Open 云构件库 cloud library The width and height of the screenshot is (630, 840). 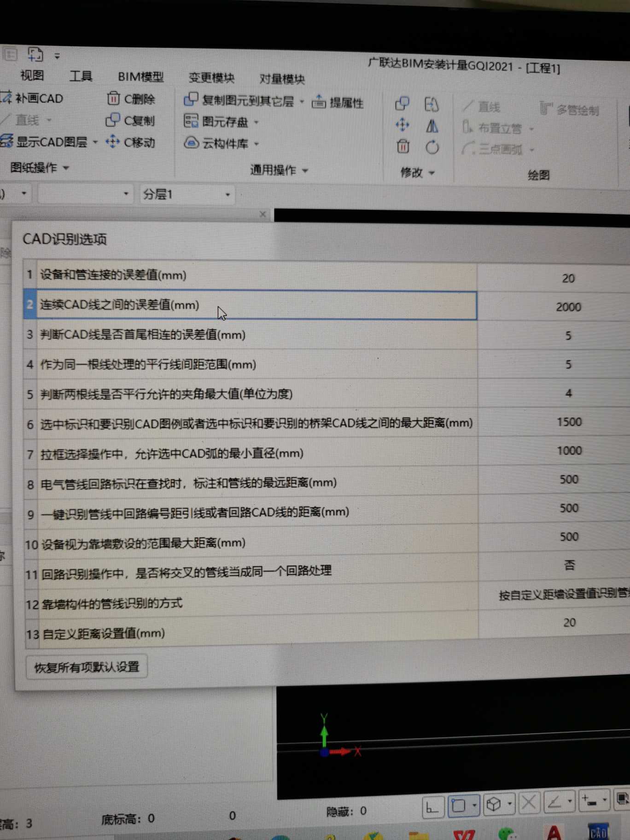click(x=216, y=143)
